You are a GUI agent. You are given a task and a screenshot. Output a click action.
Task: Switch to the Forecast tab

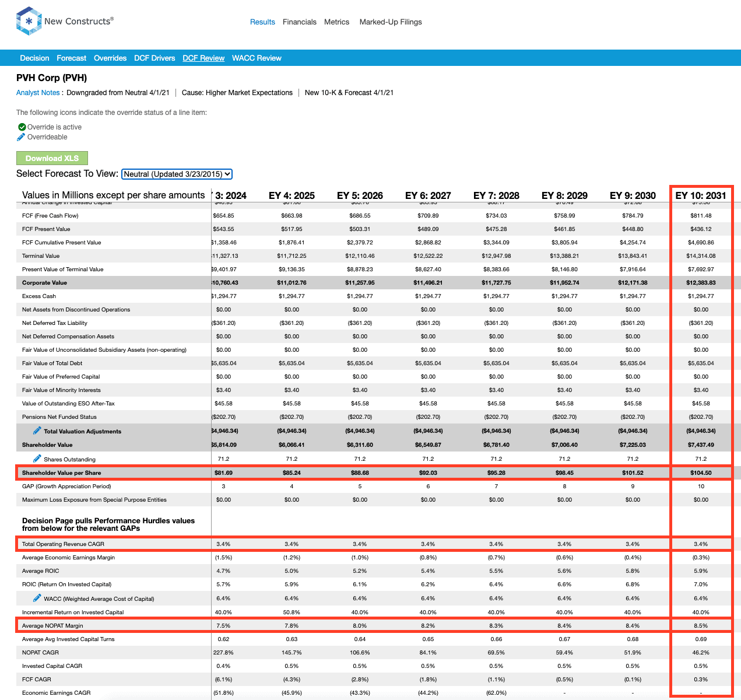72,58
